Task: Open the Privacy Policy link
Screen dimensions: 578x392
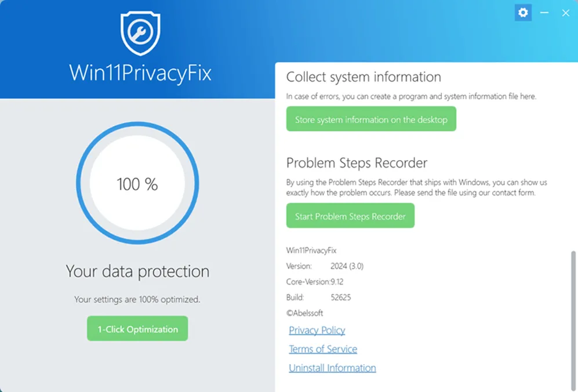Action: tap(317, 331)
